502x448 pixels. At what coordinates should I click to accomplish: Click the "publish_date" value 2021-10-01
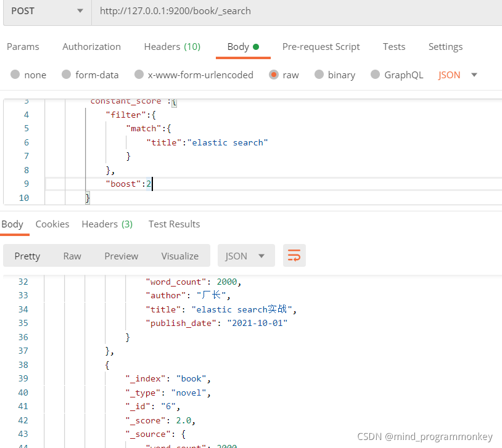[x=257, y=323]
